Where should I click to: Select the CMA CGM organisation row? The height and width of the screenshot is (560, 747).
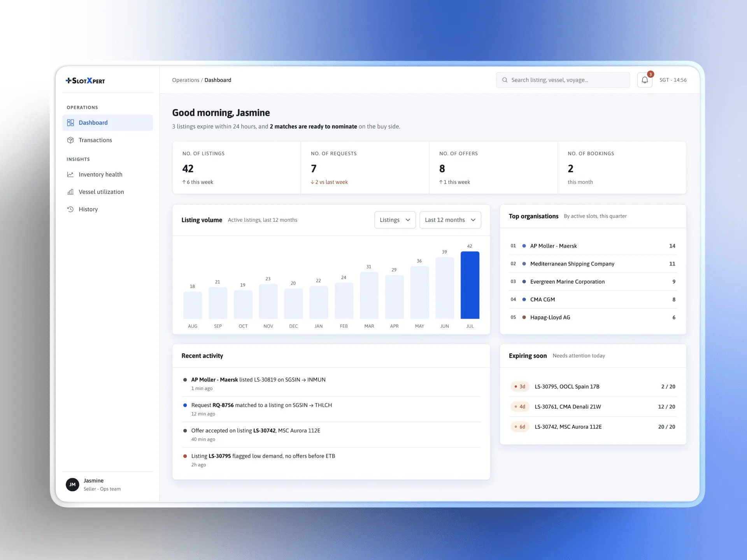coord(593,299)
